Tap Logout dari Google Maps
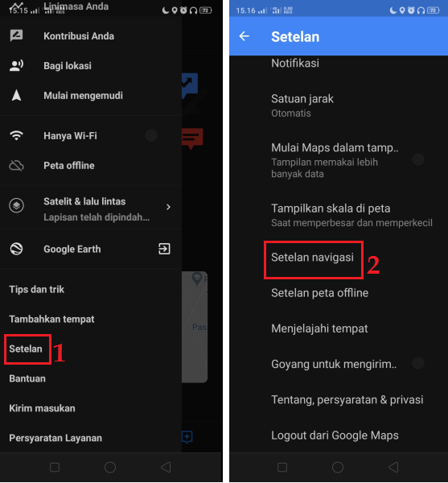 click(x=335, y=436)
